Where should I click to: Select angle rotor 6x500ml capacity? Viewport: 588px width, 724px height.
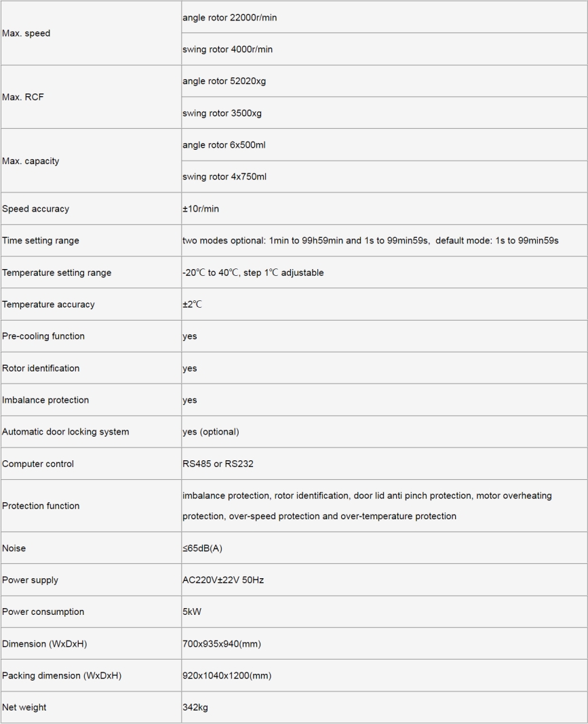click(x=224, y=145)
